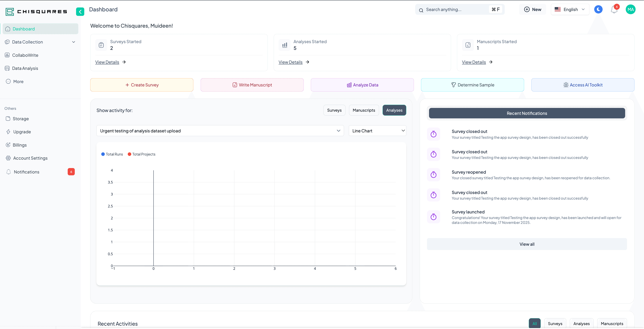This screenshot has width=644, height=329.
Task: Toggle dark mode with the moon button
Action: tap(598, 10)
